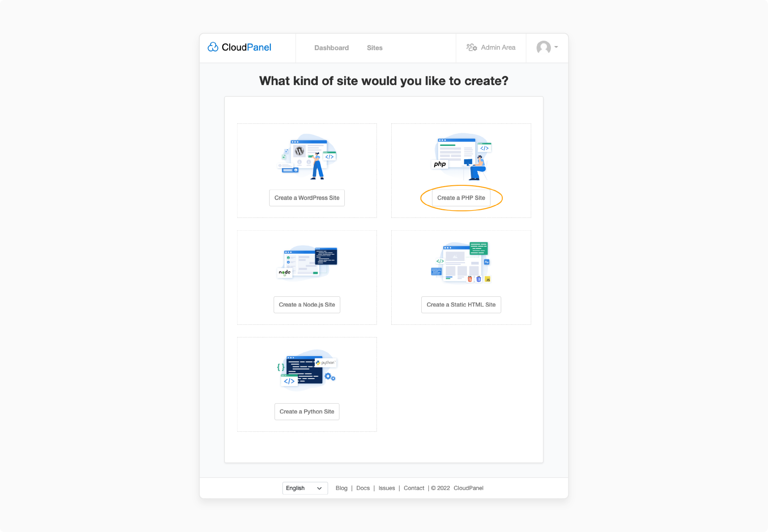Screen dimensions: 768x532
Task: Expand the user account dropdown arrow
Action: pyautogui.click(x=556, y=47)
